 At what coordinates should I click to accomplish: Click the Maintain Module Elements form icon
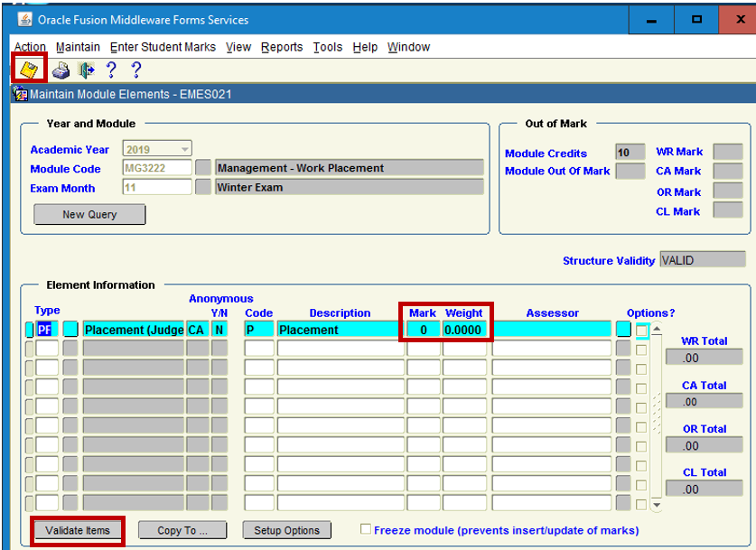click(x=20, y=94)
